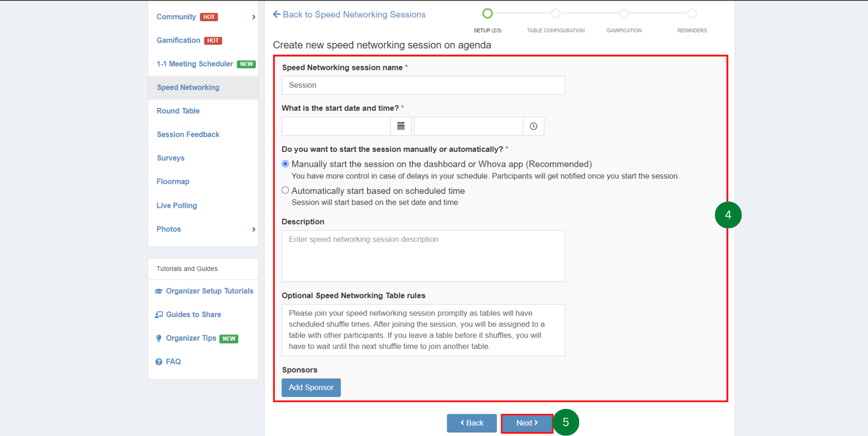Click the TABLE CONFIGURATION progress circle
This screenshot has height=436, width=868.
[x=556, y=14]
